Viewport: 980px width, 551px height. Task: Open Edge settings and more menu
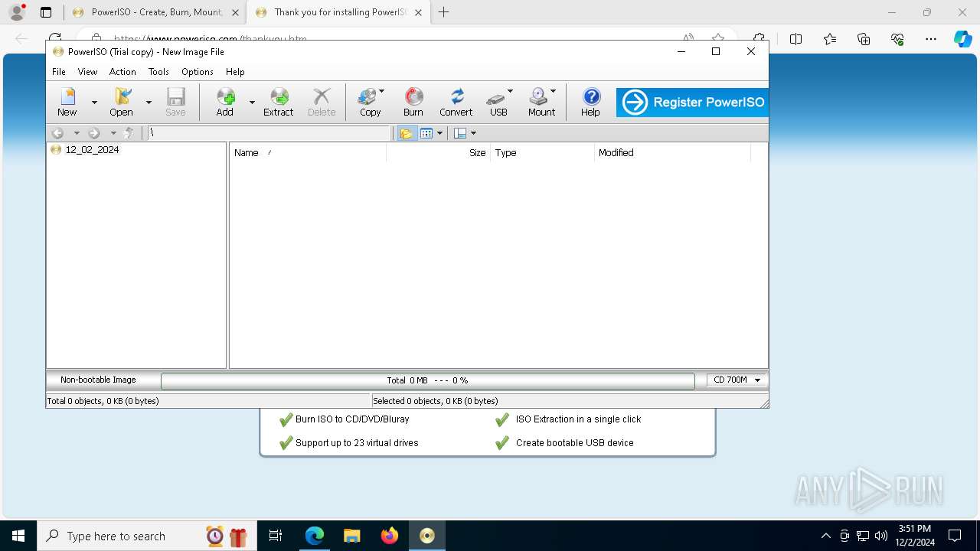tap(931, 39)
